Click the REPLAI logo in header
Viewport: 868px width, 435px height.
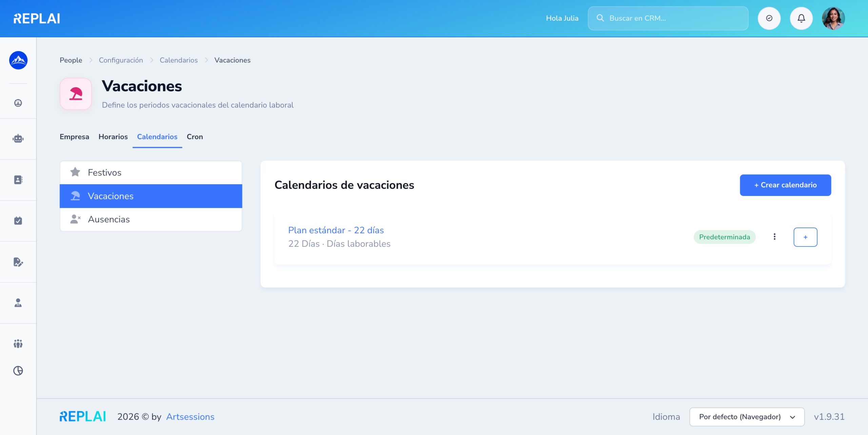click(37, 18)
